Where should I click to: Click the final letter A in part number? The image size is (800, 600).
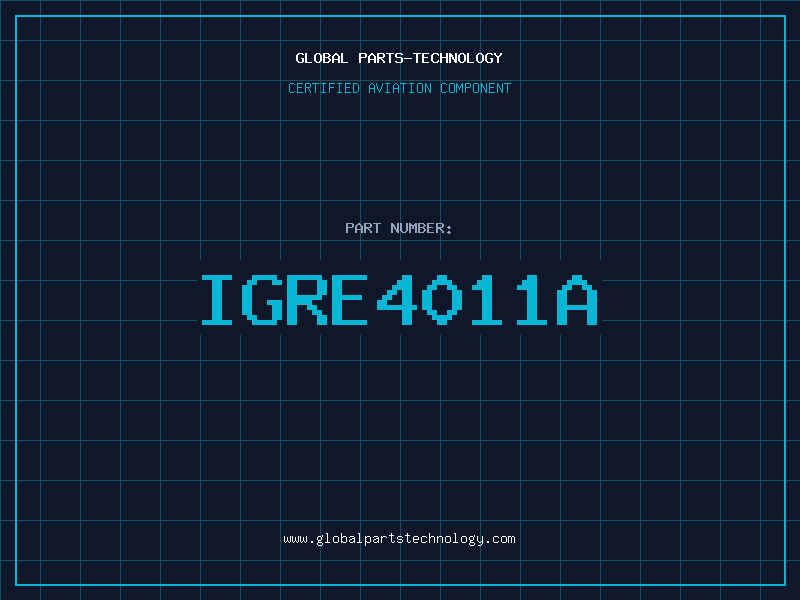coord(576,300)
